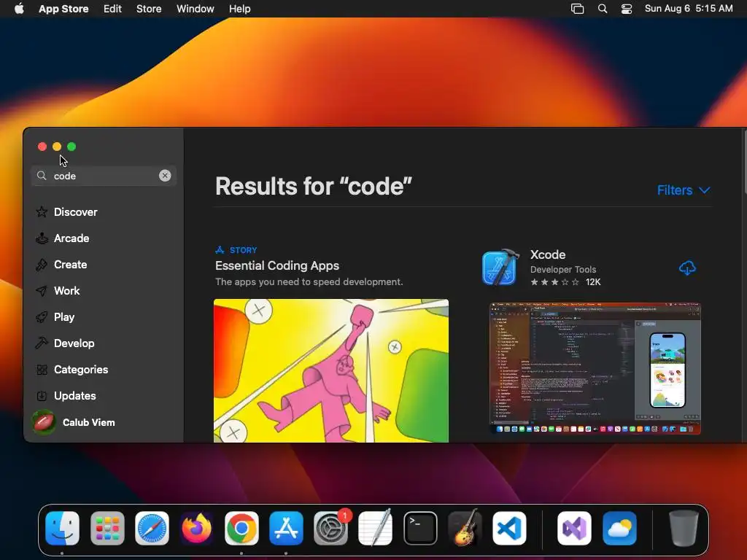
Task: Open the Trash in the Dock
Action: pos(683,528)
